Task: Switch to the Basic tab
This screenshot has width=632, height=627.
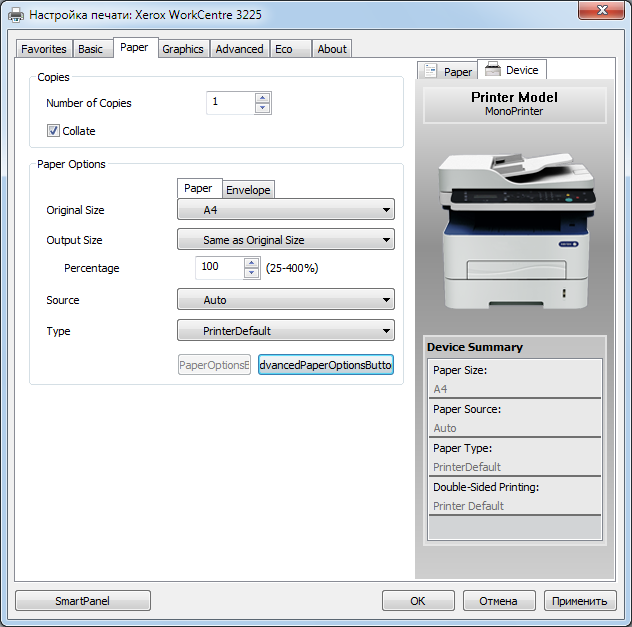Action: (91, 49)
